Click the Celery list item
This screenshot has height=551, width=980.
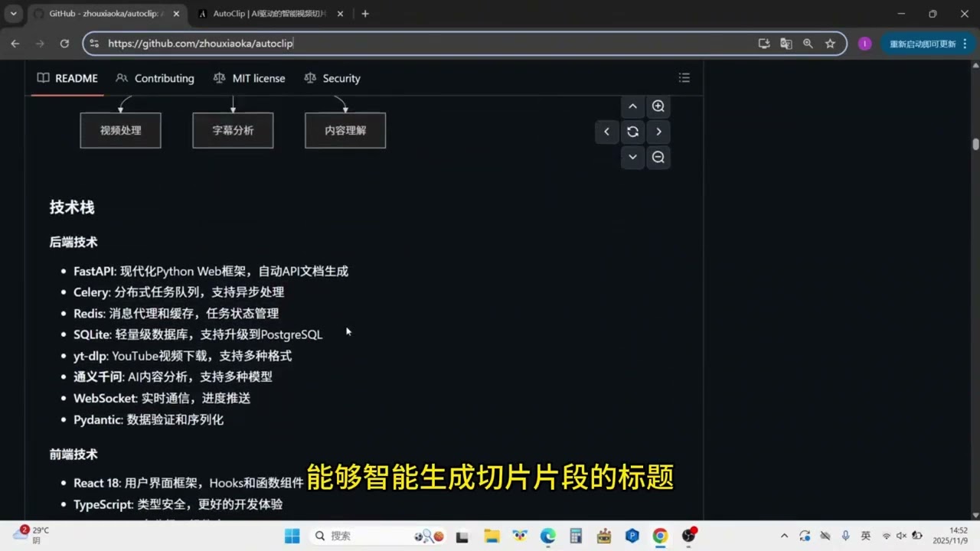[x=178, y=292]
